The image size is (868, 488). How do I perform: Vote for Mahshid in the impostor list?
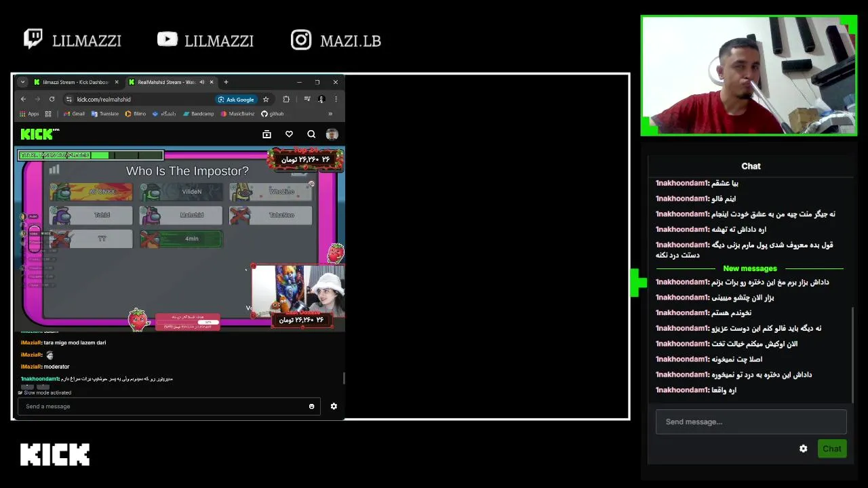(x=181, y=216)
